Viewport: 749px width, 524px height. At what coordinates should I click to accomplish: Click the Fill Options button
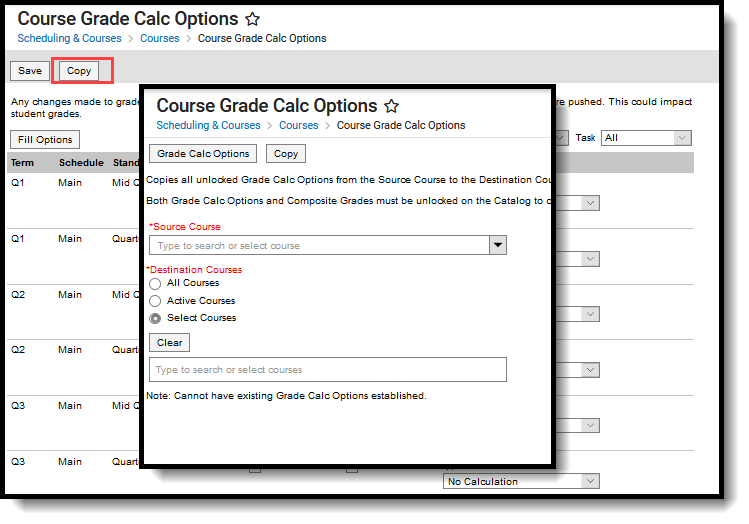(45, 139)
